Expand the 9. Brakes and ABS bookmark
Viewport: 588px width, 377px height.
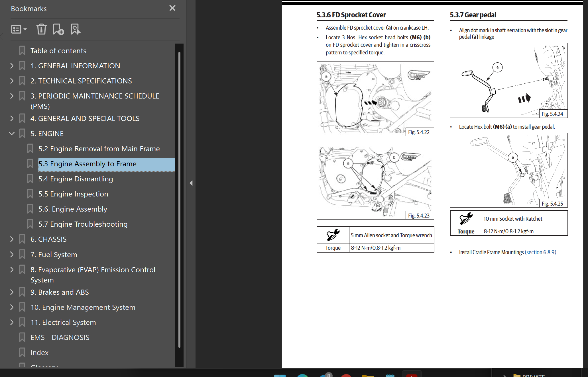[x=12, y=292]
